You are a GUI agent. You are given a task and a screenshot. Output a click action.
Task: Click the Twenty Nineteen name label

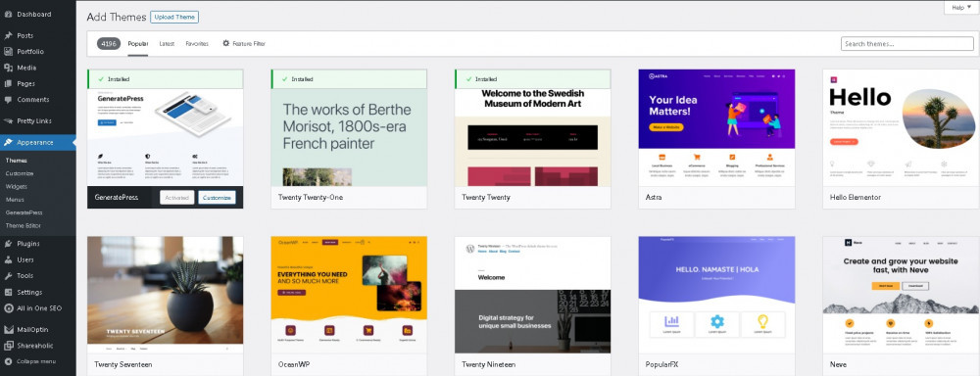tap(489, 364)
